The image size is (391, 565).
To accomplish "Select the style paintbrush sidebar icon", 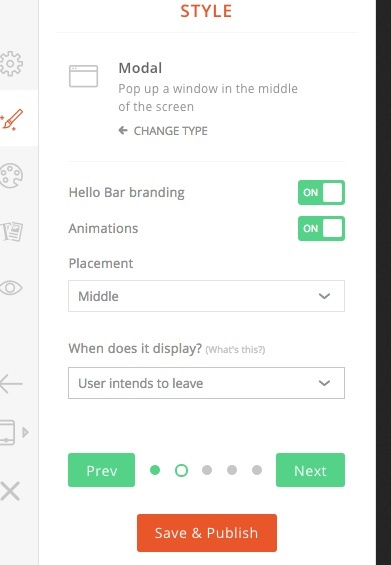I will click(x=12, y=119).
